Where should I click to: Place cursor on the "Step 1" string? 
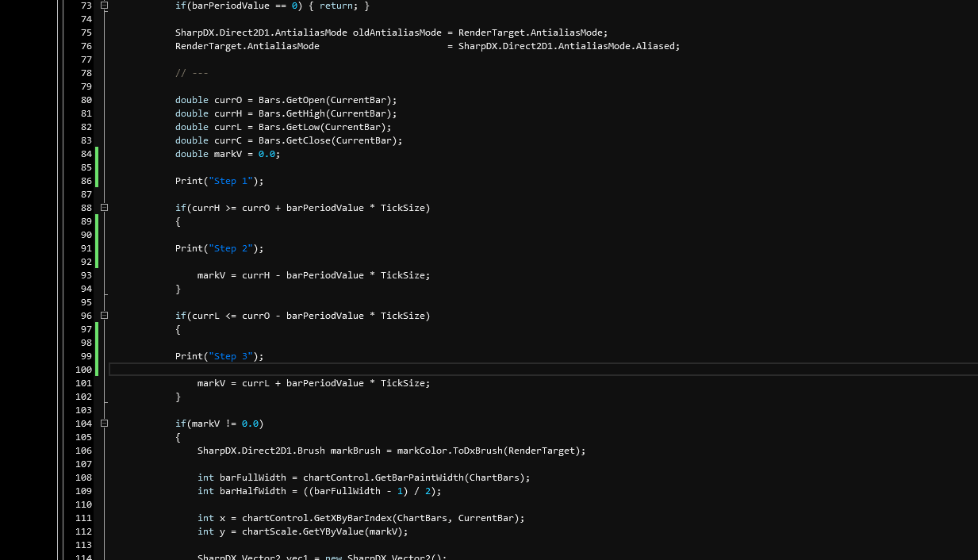click(228, 181)
